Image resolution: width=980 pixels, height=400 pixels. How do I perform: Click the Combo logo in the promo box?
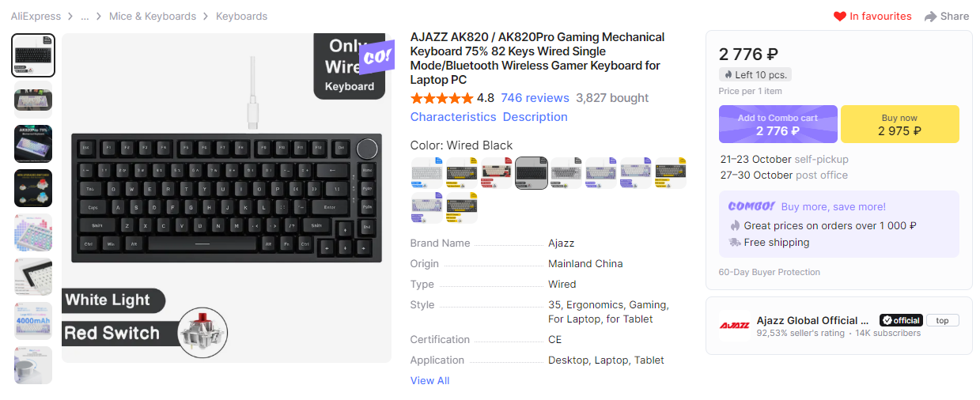751,206
